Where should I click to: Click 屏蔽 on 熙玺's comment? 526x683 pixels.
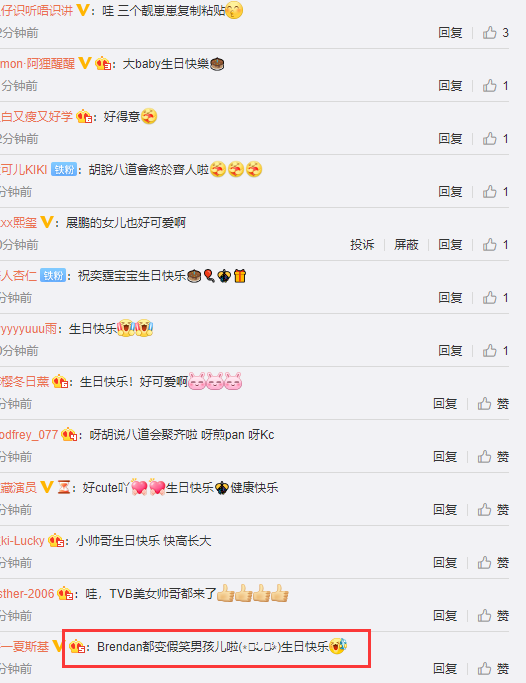coord(406,245)
